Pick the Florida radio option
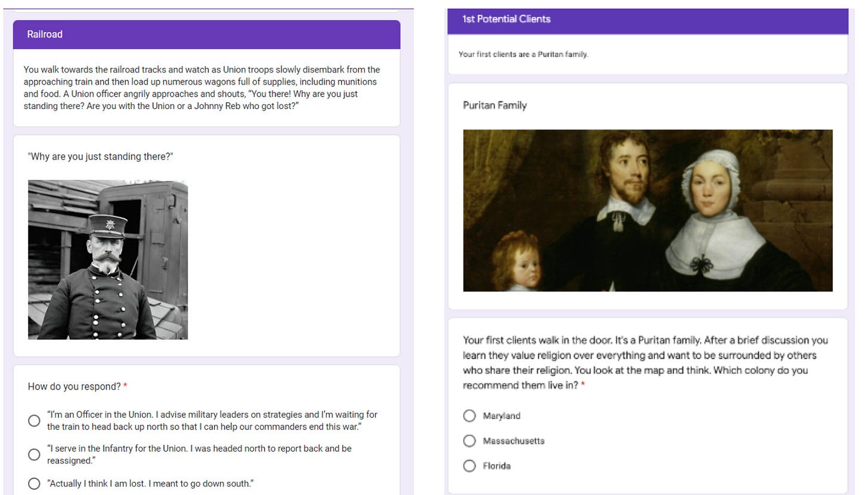This screenshot has height=495, width=868. point(470,466)
